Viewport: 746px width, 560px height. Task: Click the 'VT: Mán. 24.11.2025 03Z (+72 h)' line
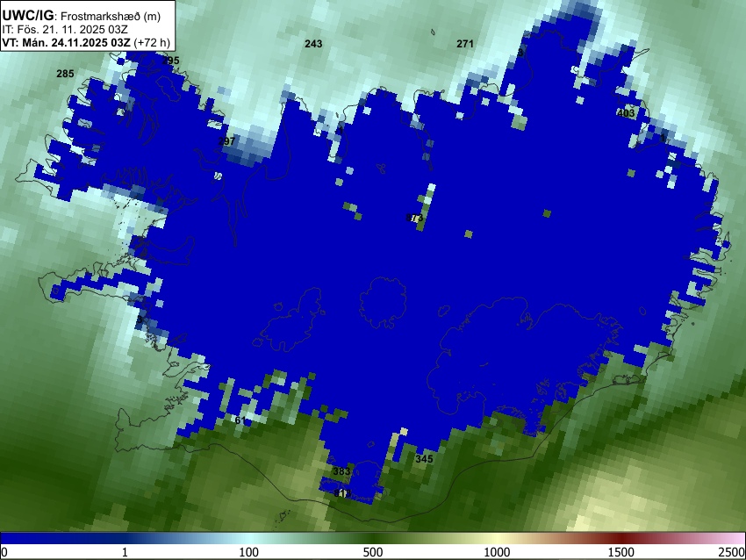coord(86,42)
